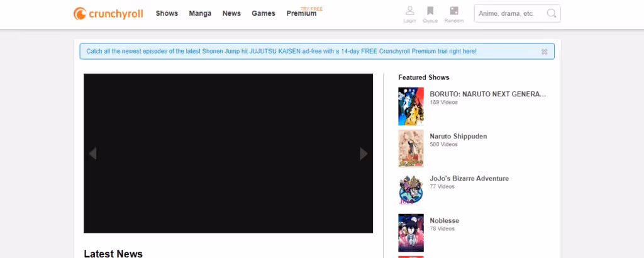Open JoJo's Bizarre Adventure title link
Viewport: 644px width, 258px height.
point(469,178)
